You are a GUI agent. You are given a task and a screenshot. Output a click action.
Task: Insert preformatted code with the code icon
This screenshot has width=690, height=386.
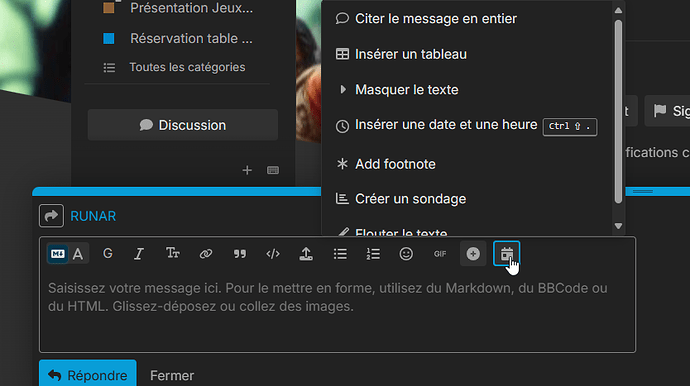(273, 254)
